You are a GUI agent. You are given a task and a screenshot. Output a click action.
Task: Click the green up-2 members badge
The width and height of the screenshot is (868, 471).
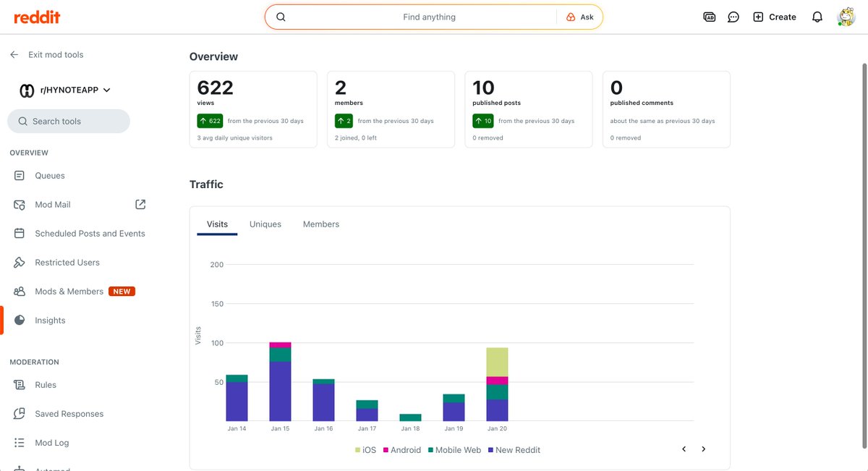click(344, 121)
